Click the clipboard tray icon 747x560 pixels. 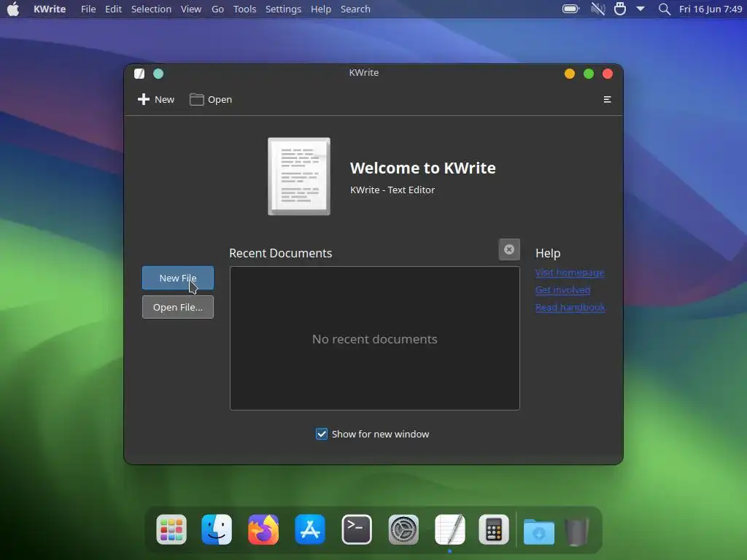pos(620,9)
